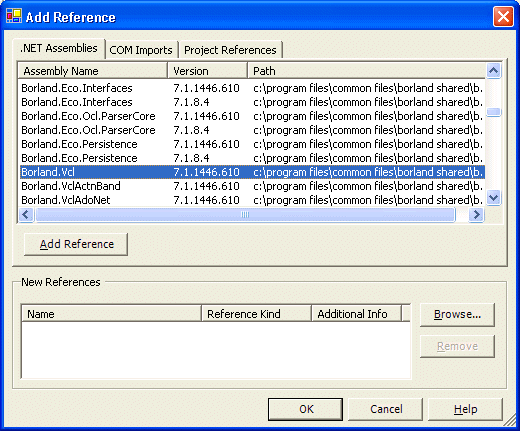Screen dimensions: 520x431
Task: Click the assembly list scroll up arrow
Action: (x=493, y=70)
